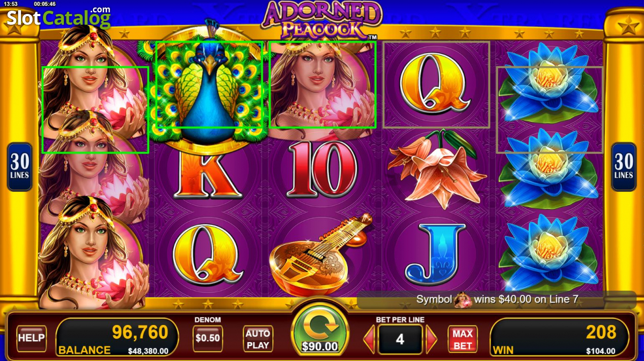The height and width of the screenshot is (361, 644).
Task: Click the Q symbol on the fourth reel
Action: pos(435,84)
